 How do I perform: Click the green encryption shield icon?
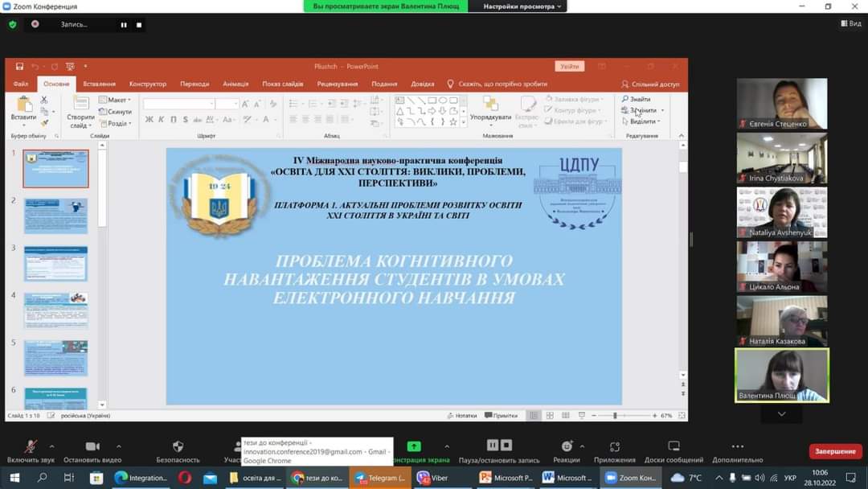pos(12,25)
